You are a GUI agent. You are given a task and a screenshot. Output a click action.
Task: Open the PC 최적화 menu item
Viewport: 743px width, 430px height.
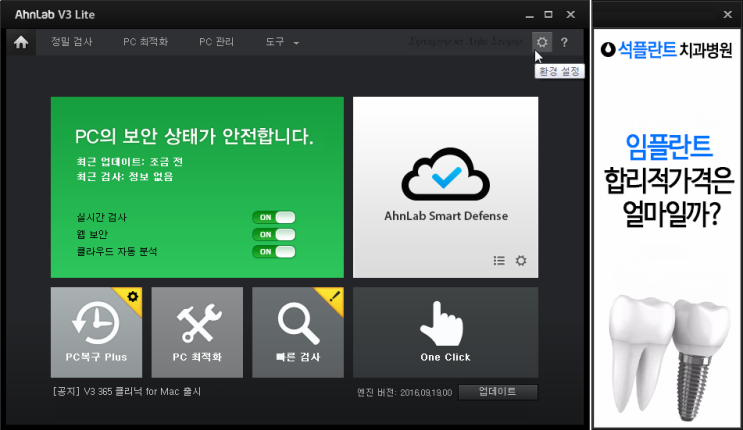pos(145,42)
